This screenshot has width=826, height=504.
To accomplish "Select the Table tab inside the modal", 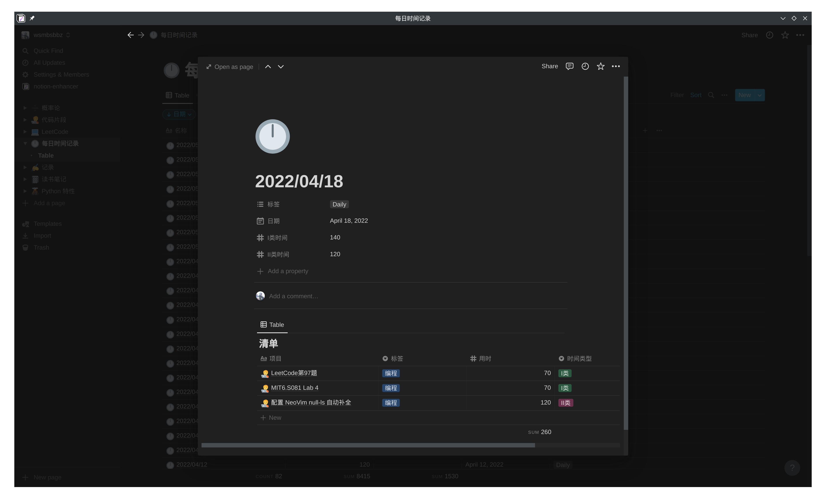I will click(272, 325).
